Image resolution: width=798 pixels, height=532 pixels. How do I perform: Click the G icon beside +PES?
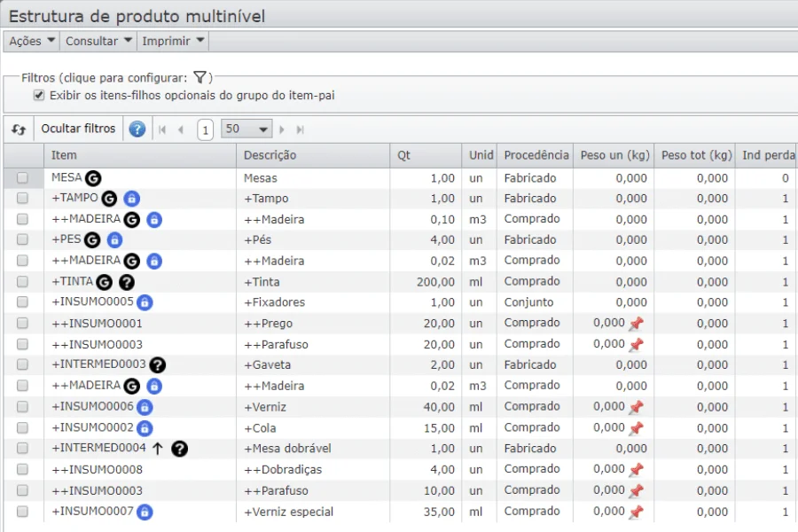92,239
